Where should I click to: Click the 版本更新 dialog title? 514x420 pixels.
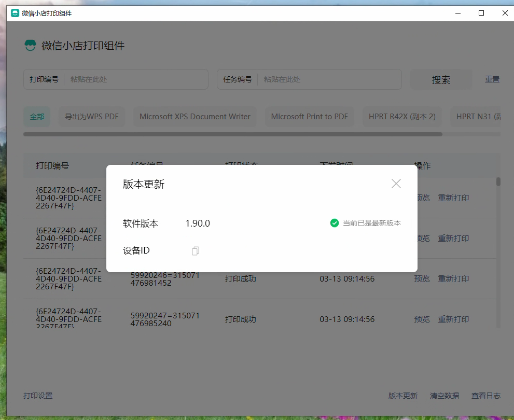(144, 184)
